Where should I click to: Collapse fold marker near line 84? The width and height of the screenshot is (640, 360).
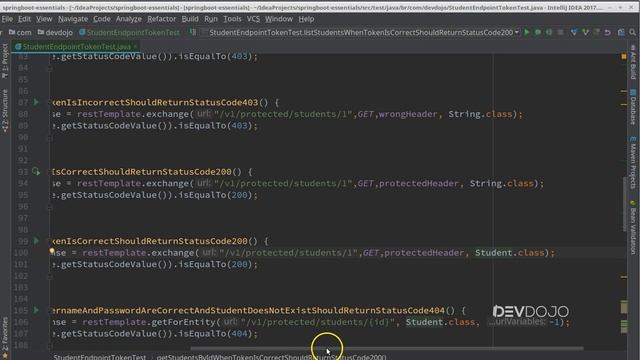(x=50, y=69)
